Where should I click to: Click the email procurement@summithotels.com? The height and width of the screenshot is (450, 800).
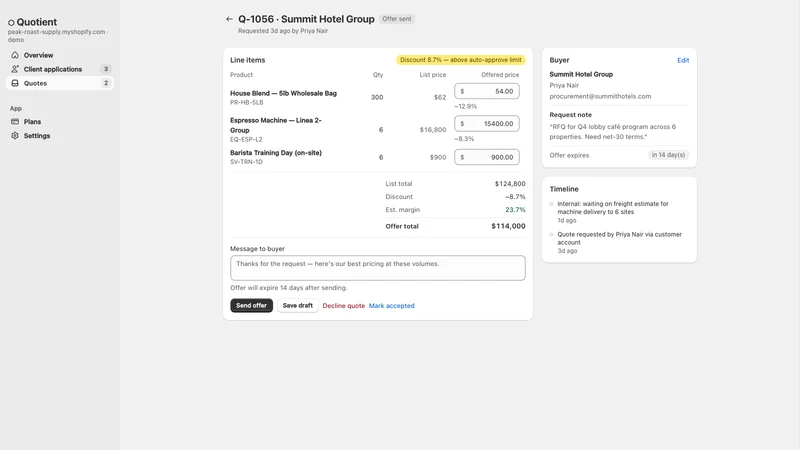pos(600,96)
